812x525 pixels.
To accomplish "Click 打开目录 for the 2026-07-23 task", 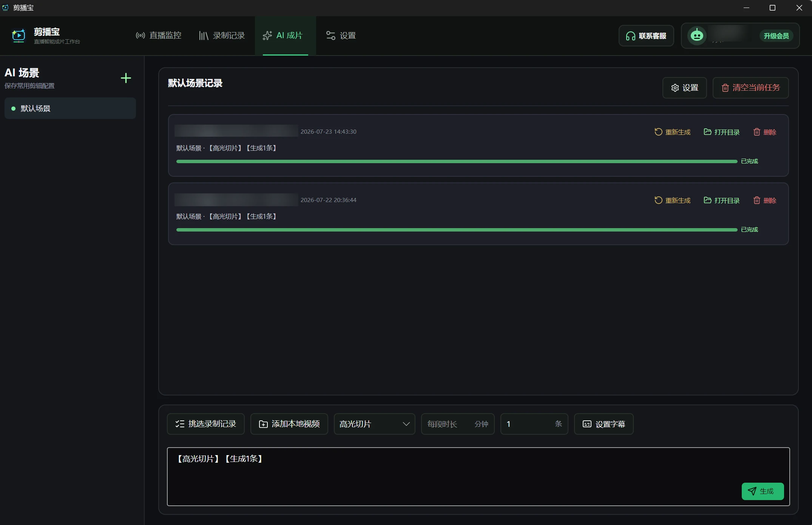I will (722, 132).
